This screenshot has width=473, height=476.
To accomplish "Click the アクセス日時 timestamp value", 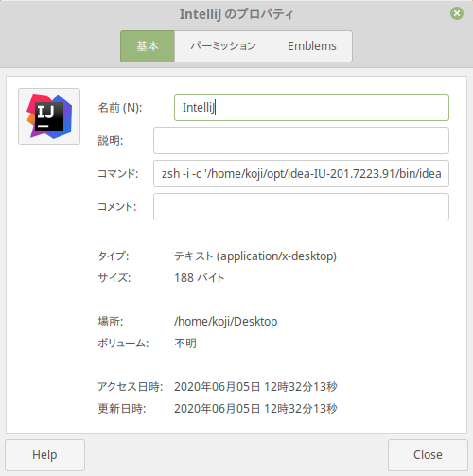I will 255,387.
